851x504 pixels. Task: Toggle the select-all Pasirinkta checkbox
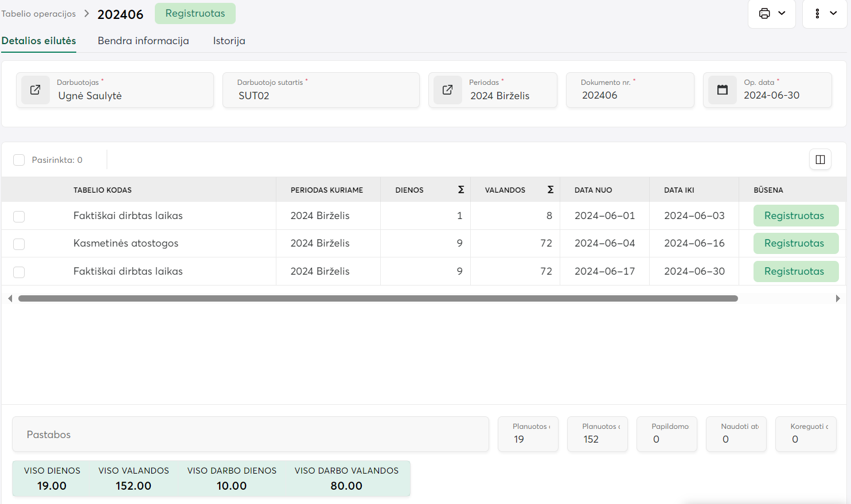(x=19, y=160)
